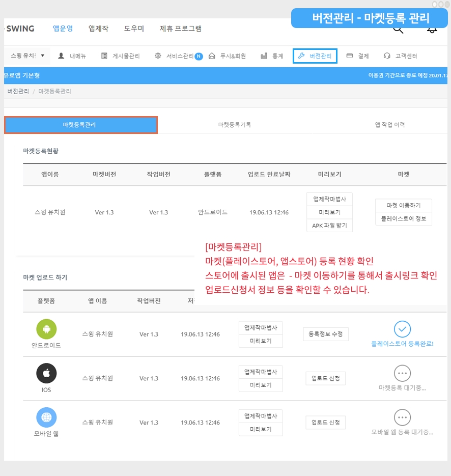Switch to the 앱 작업 이력 tab

click(x=389, y=125)
